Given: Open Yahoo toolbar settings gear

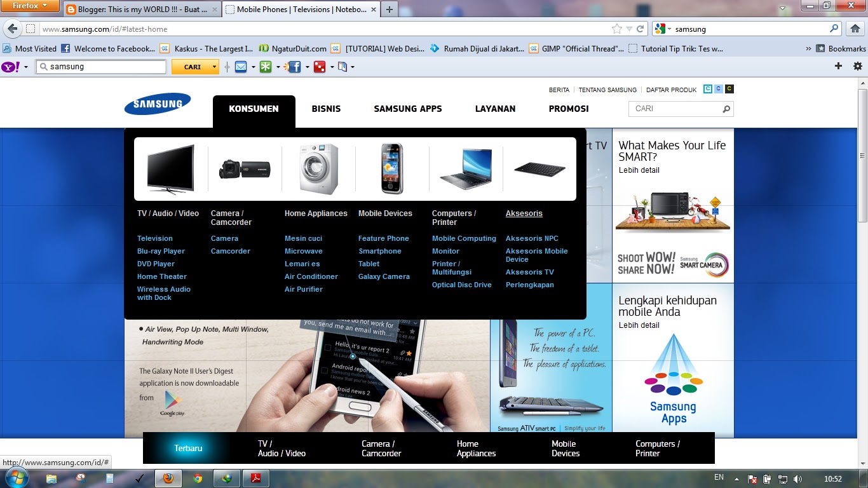Looking at the screenshot, I should click(x=858, y=66).
